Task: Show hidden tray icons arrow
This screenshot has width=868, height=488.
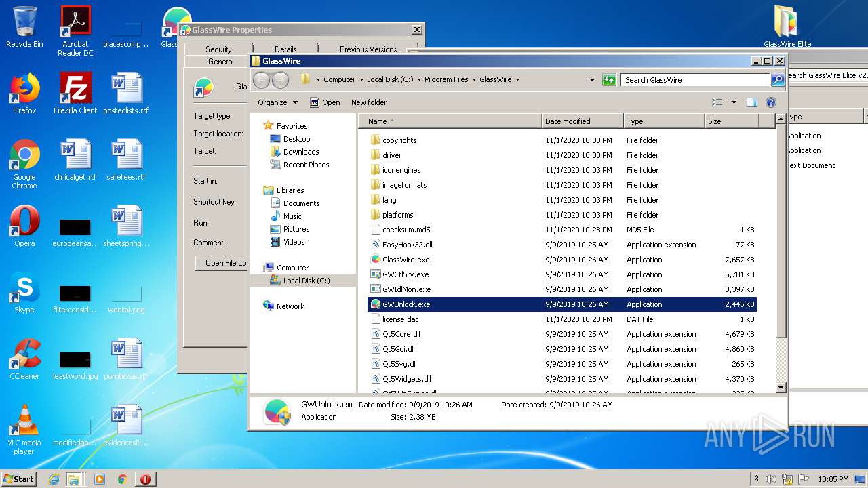Action: click(756, 479)
